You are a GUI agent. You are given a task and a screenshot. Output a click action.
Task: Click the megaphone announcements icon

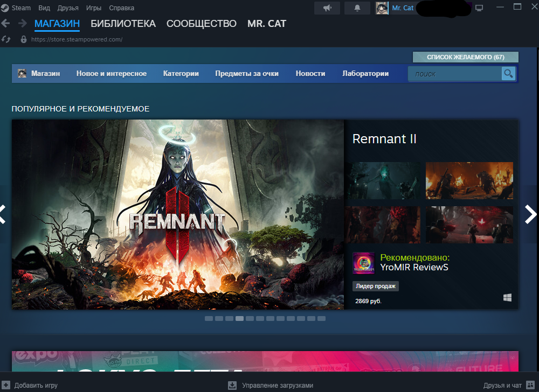click(x=327, y=8)
